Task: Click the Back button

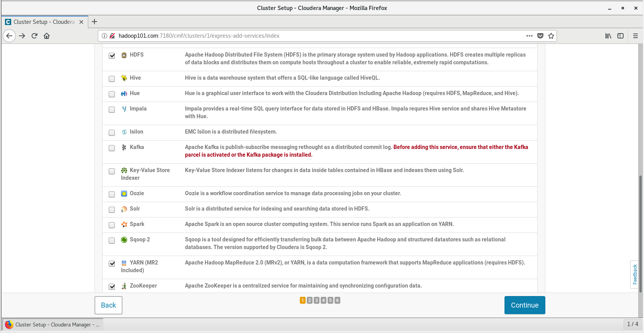Action: 108,305
